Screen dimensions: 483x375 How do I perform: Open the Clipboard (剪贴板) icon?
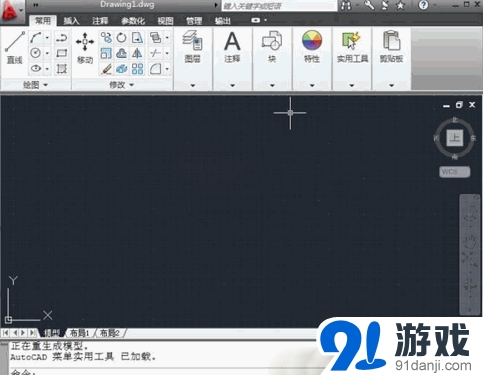[x=391, y=47]
